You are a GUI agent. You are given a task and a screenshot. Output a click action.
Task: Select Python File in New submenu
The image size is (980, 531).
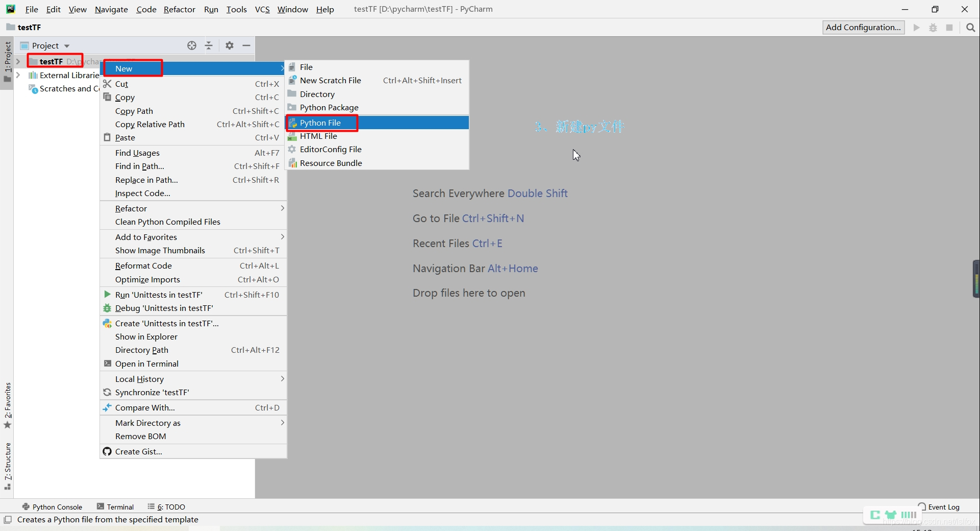pos(377,123)
